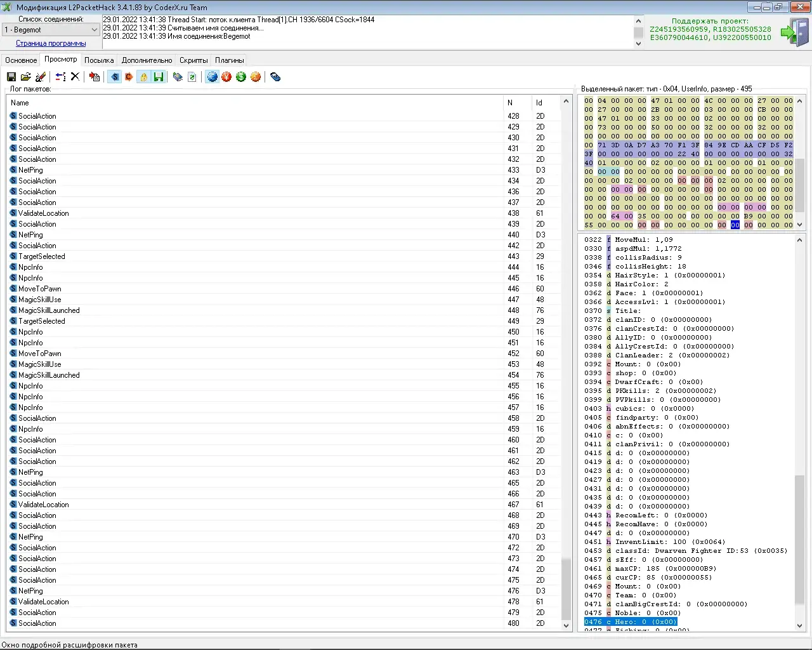Click the icon of ValidateLocation packet 478
This screenshot has height=650, width=812.
coord(13,602)
